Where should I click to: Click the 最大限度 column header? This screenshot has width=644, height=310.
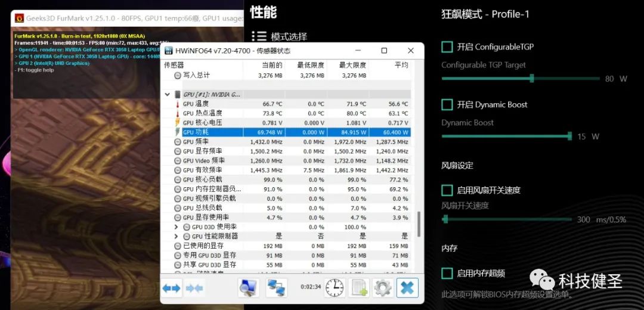pos(352,65)
